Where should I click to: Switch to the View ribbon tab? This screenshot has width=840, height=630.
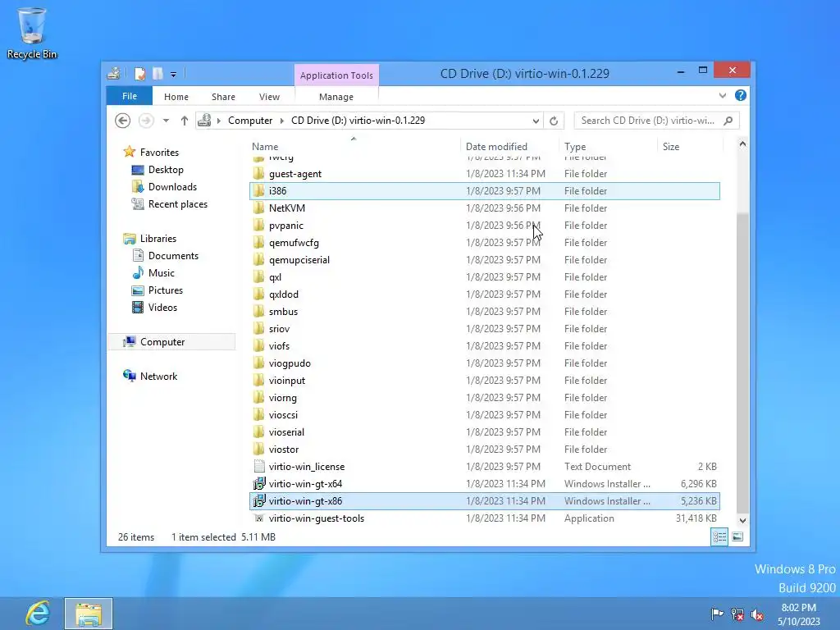point(269,97)
